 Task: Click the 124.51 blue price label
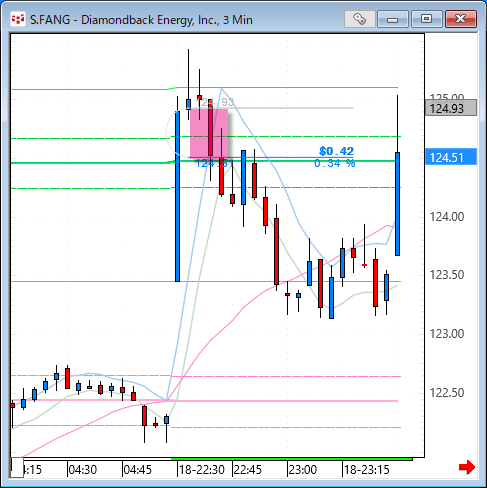coord(451,157)
